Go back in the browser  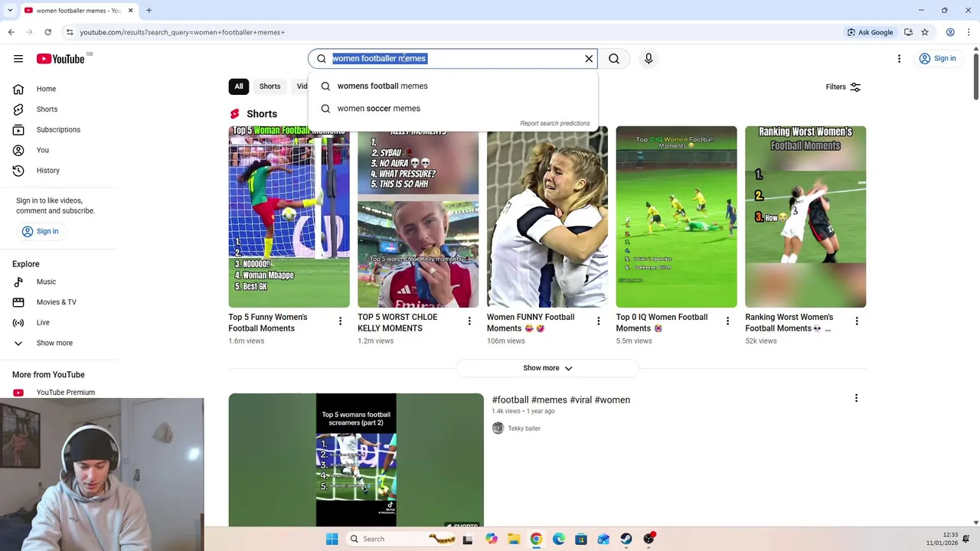(11, 32)
